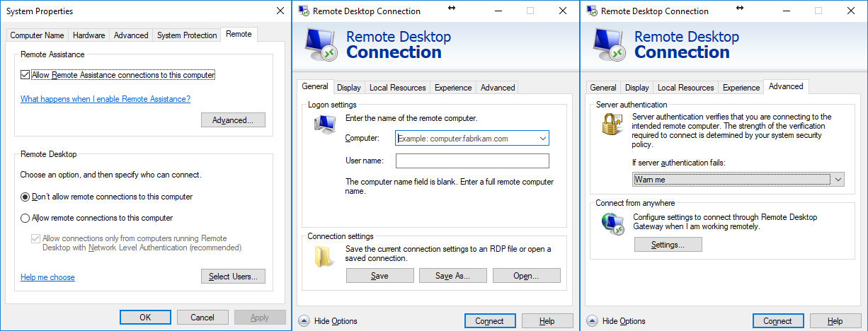Viewport: 868px width, 331px height.
Task: Open Display tab in right window
Action: 637,88
